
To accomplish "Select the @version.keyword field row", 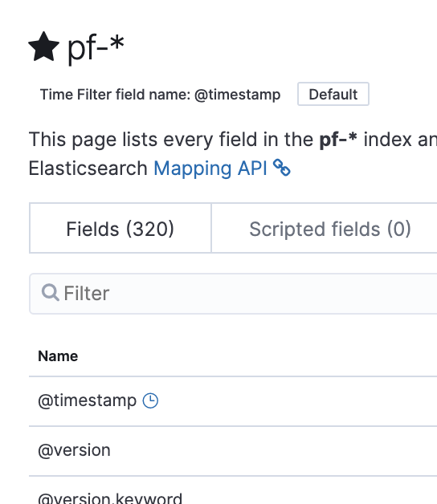I will (233, 491).
